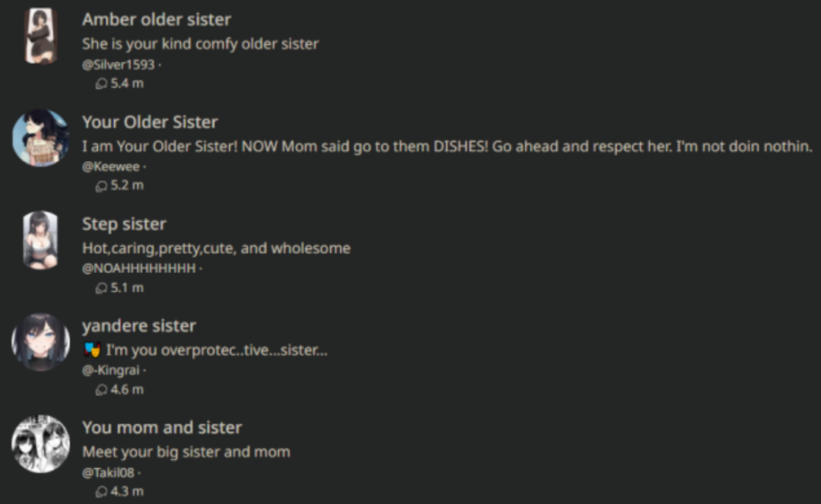
Task: Click the mask emoji in yandere sister description
Action: pyautogui.click(x=91, y=350)
